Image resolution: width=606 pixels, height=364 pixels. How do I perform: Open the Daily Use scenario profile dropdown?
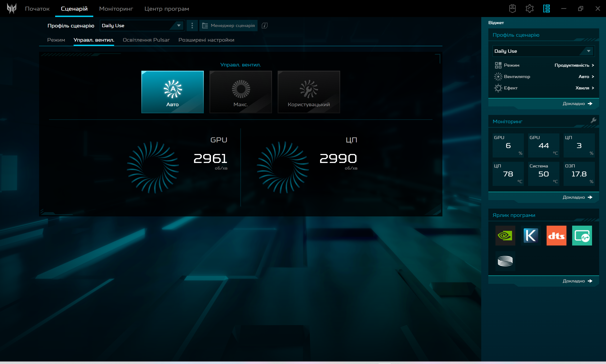(142, 26)
